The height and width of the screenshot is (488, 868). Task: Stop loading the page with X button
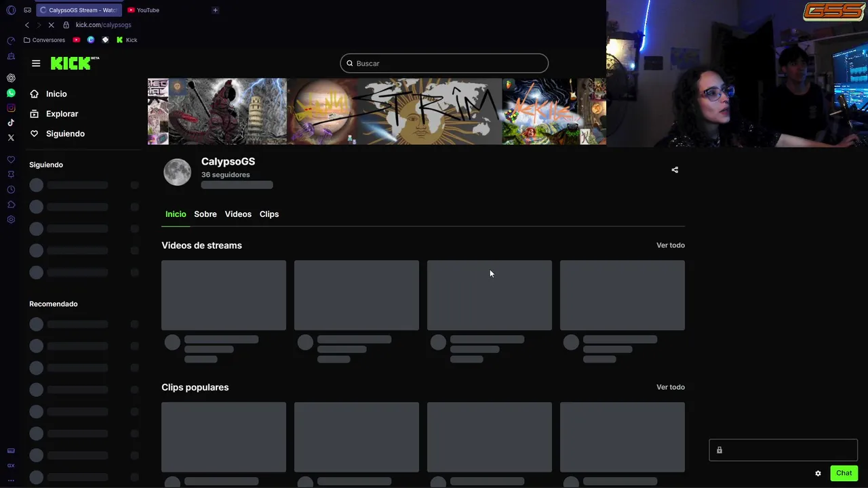tap(52, 25)
